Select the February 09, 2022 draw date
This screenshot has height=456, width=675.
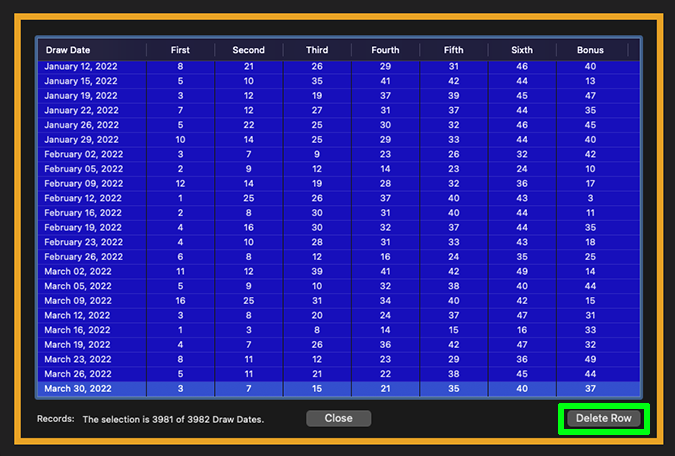click(x=84, y=183)
